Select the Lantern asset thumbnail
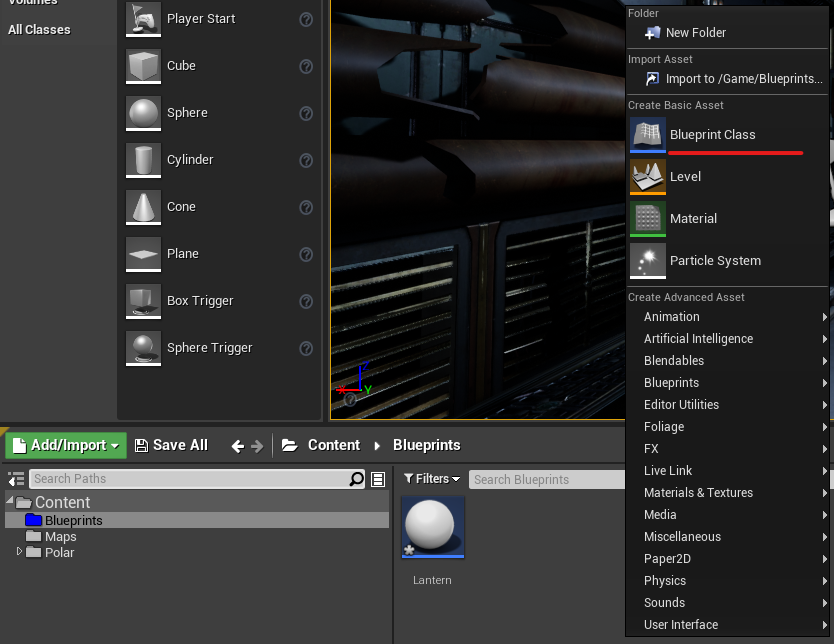The width and height of the screenshot is (834, 644). pyautogui.click(x=432, y=528)
